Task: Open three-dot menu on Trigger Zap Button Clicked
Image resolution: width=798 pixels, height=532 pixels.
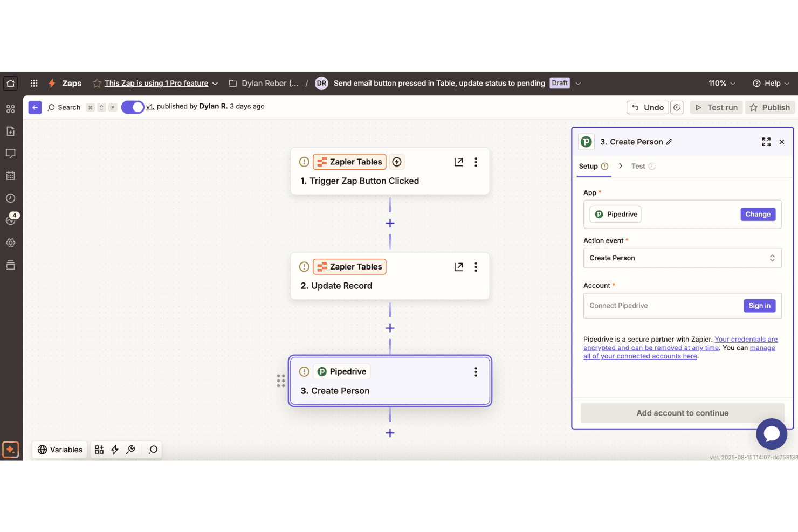Action: pyautogui.click(x=476, y=162)
